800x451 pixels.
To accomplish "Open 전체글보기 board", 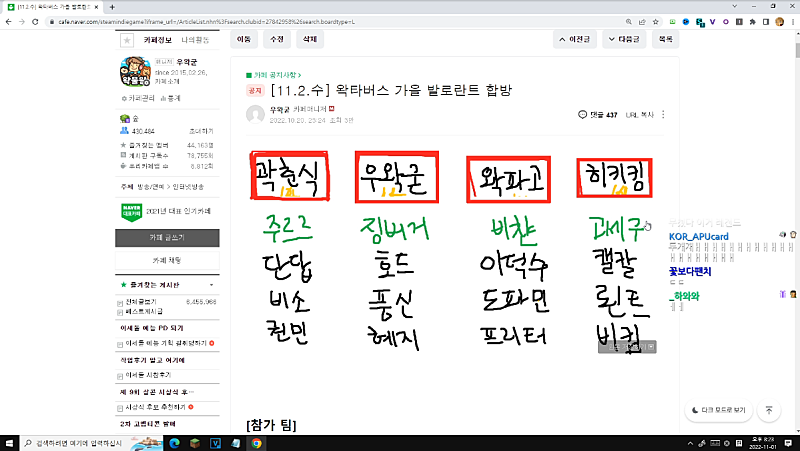I will click(x=141, y=302).
